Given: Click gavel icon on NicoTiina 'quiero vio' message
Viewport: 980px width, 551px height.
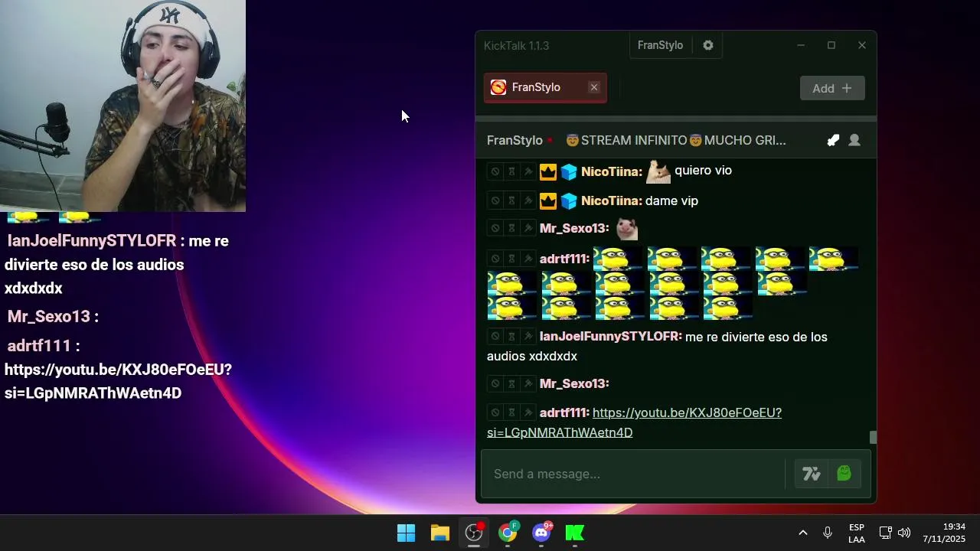Looking at the screenshot, I should click(528, 171).
